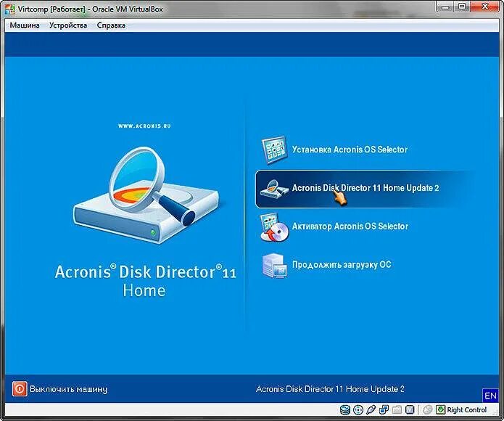Click the green keyboard capture arrow icon
504x421 pixels.
(x=440, y=409)
